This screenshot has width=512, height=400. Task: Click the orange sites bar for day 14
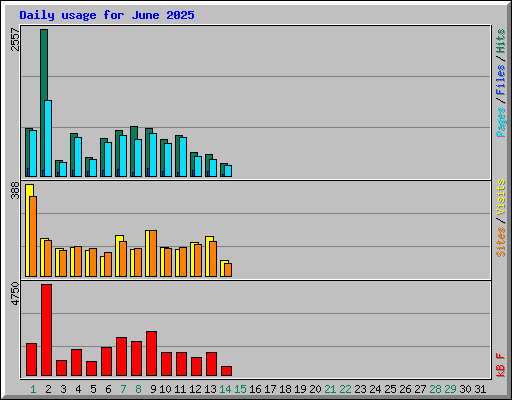click(228, 270)
